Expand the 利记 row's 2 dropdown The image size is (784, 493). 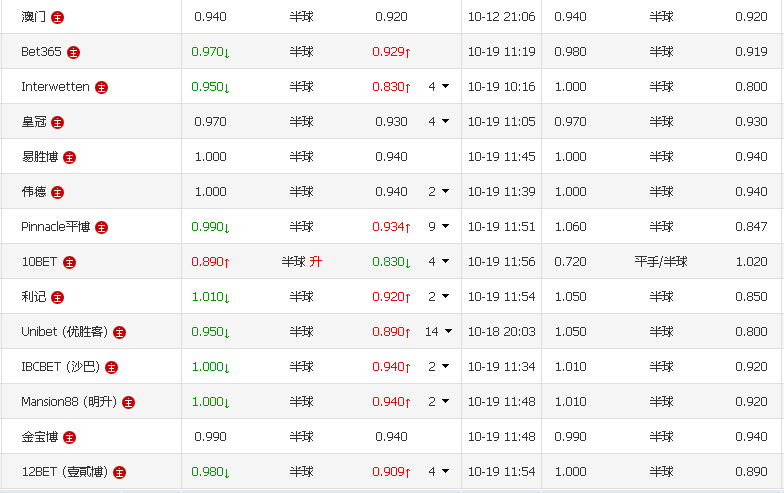(445, 297)
